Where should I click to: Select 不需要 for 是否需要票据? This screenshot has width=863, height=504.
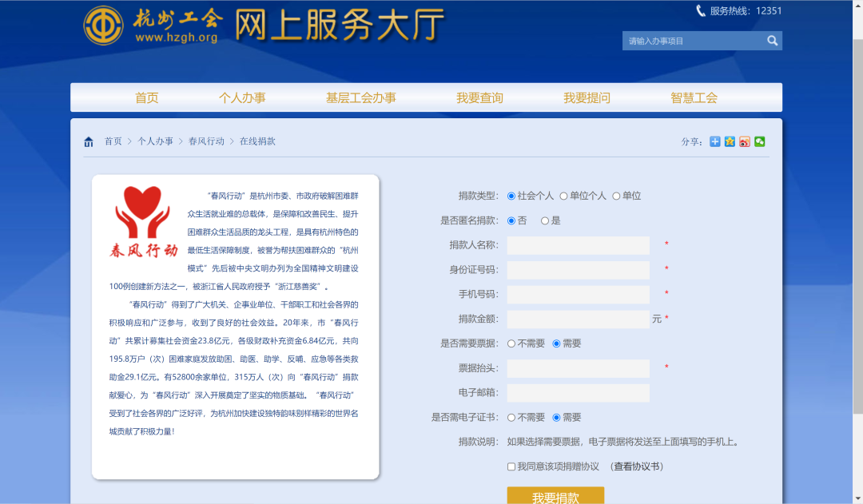tap(511, 343)
